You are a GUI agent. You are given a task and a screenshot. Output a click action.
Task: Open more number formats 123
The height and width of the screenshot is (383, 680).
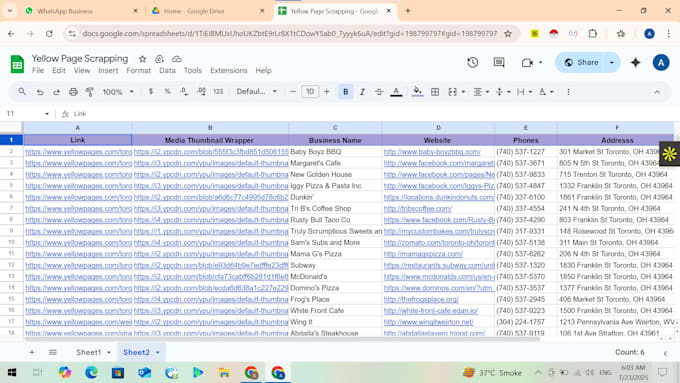(218, 92)
